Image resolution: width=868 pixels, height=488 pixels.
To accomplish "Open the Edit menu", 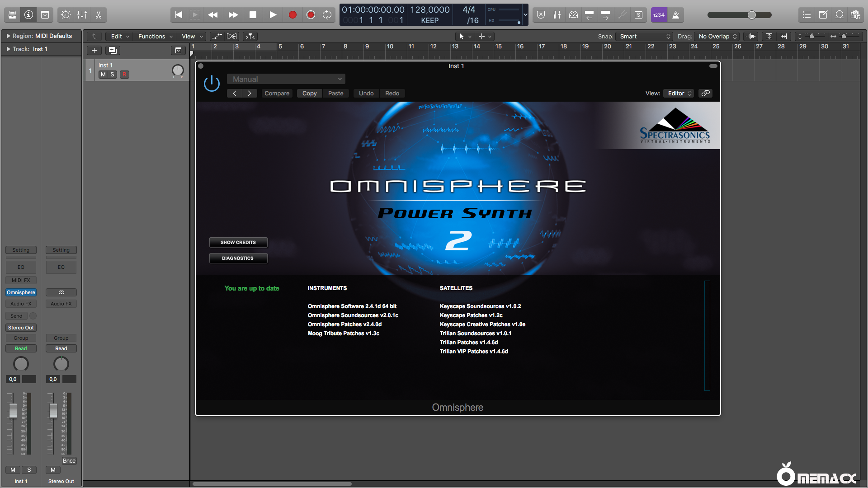I will point(120,36).
